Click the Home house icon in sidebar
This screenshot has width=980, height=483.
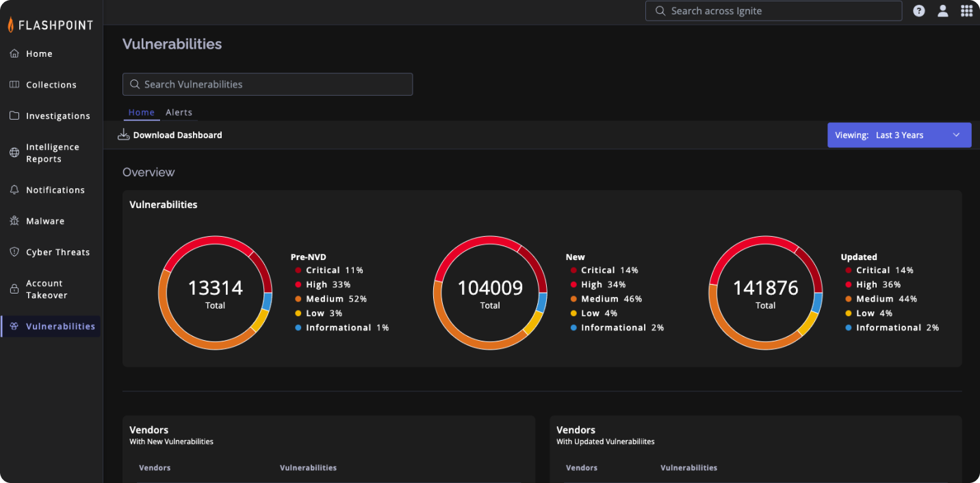pyautogui.click(x=14, y=53)
